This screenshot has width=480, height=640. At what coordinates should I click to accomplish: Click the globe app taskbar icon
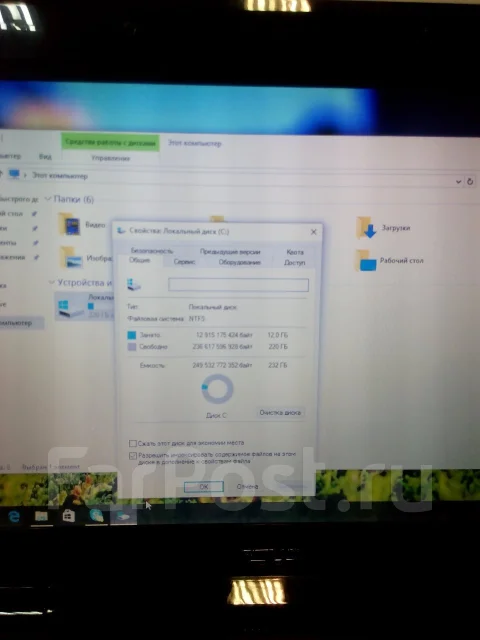point(96,516)
